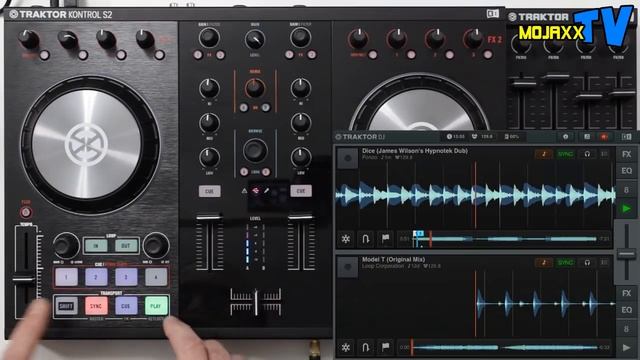This screenshot has width=640, height=360.
Task: Click the Browse encoder knob in the mixer
Action: (x=255, y=150)
